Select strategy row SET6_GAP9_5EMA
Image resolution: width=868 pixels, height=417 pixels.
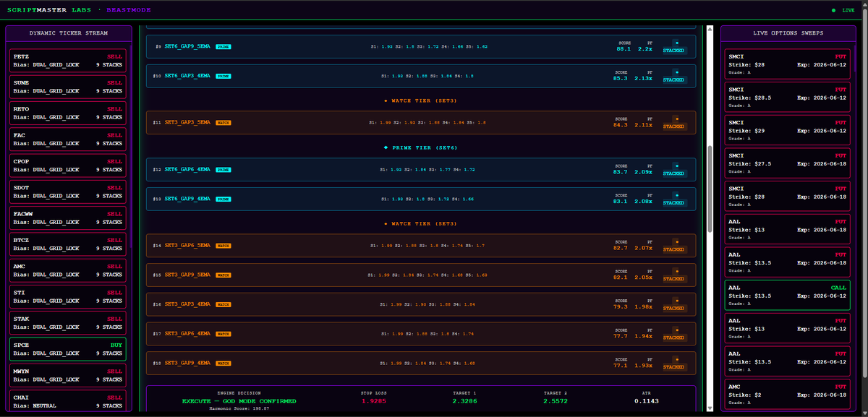point(421,46)
